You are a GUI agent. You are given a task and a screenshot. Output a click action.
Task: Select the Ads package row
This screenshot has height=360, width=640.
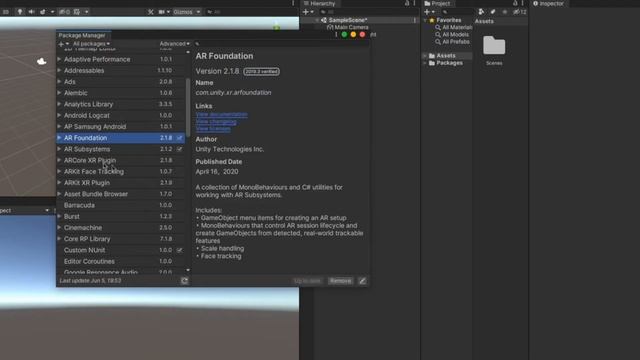(121, 82)
